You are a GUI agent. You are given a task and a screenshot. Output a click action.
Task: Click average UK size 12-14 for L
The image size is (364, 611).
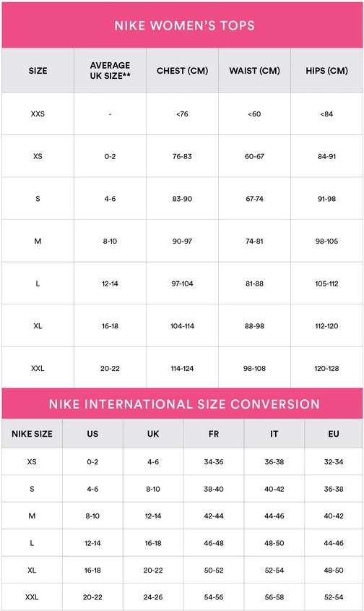110,283
